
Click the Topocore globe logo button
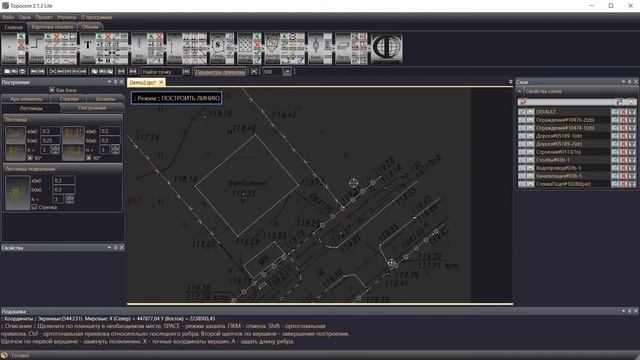click(x=387, y=49)
